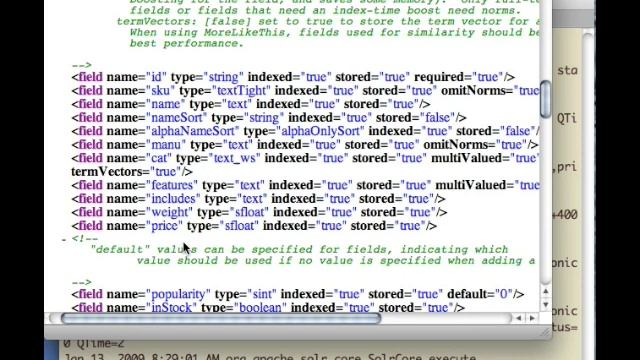Click the window resize grip corner
This screenshot has height=360, width=640.
click(545, 333)
